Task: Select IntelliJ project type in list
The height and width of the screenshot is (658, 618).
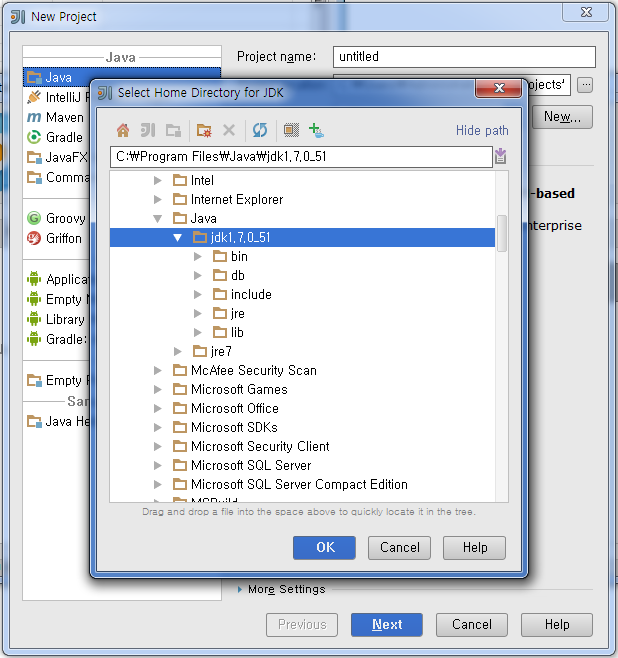Action: click(57, 97)
